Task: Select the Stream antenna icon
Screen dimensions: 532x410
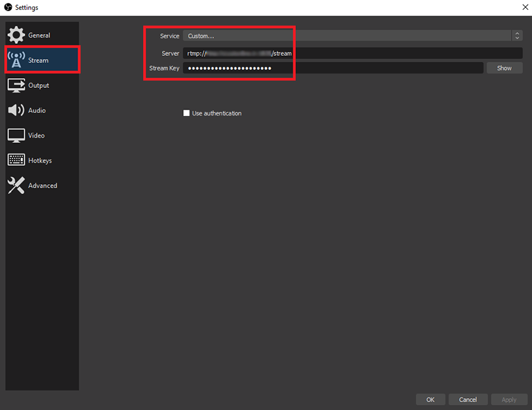Action: pos(16,60)
